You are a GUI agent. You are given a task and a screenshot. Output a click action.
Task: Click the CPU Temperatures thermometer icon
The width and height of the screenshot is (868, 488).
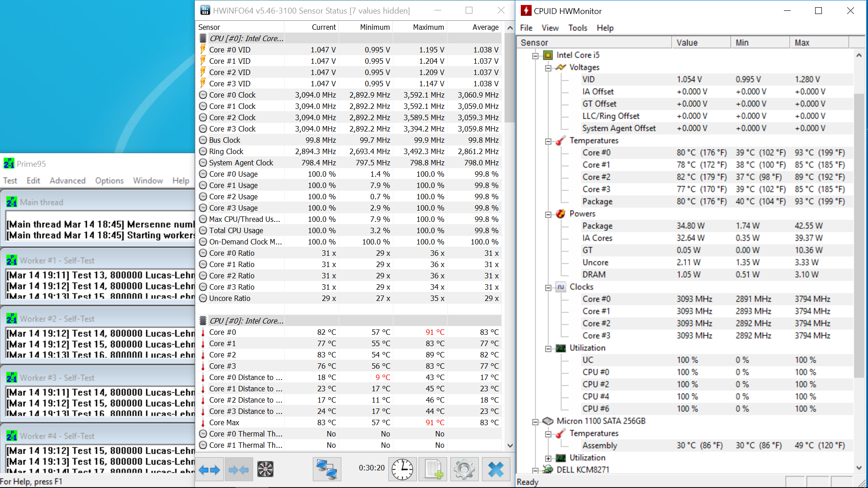561,141
